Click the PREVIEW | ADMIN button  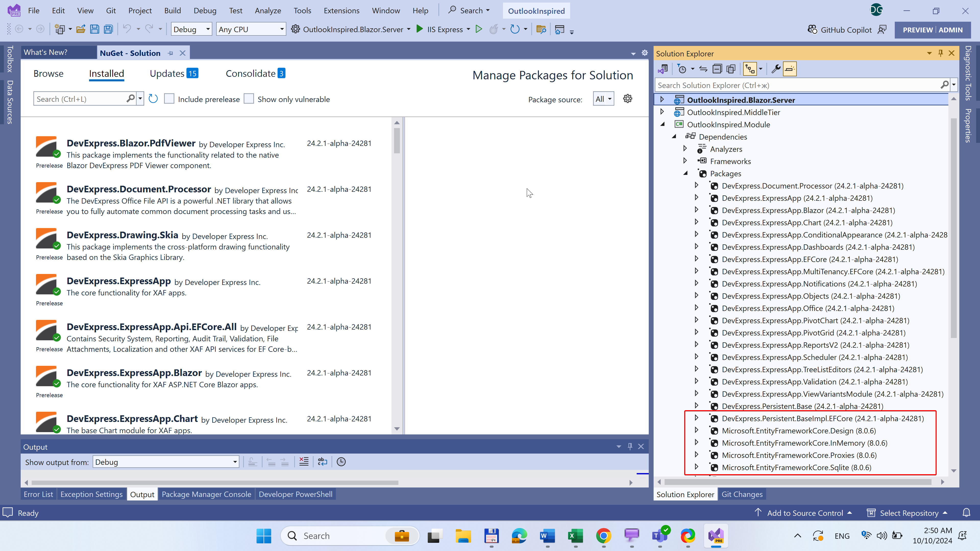click(x=933, y=30)
